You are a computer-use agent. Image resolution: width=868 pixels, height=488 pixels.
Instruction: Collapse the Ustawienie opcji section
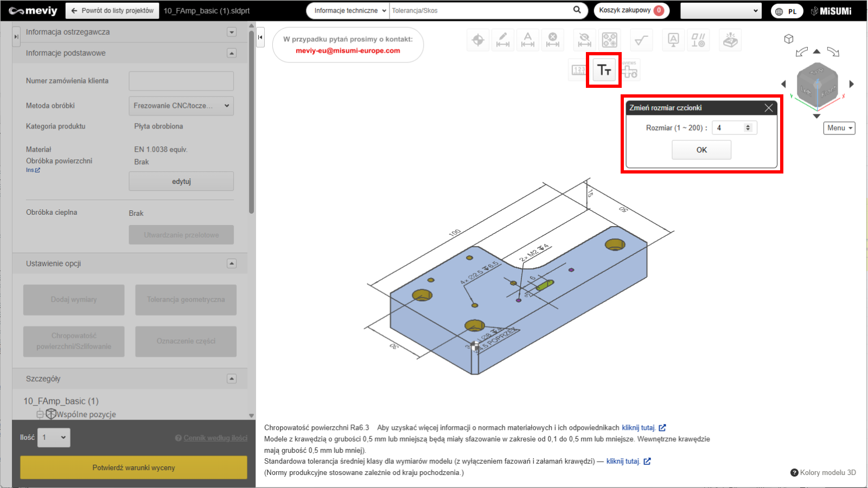tap(232, 264)
